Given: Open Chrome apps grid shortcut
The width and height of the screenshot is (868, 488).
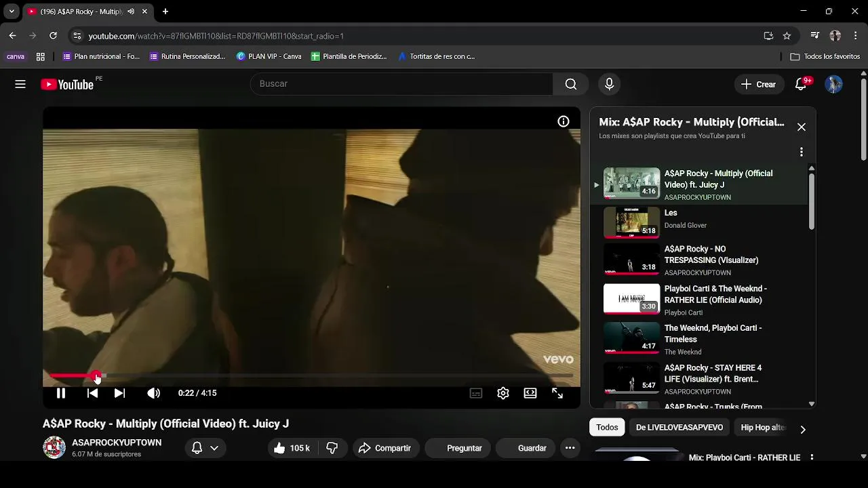Looking at the screenshot, I should point(41,57).
